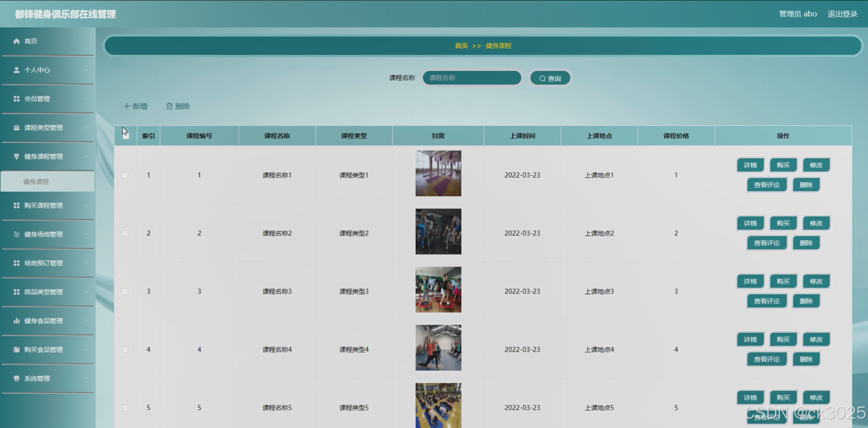The image size is (868, 428).
Task: Click the person icon beside 个人中心
Action: (17, 70)
